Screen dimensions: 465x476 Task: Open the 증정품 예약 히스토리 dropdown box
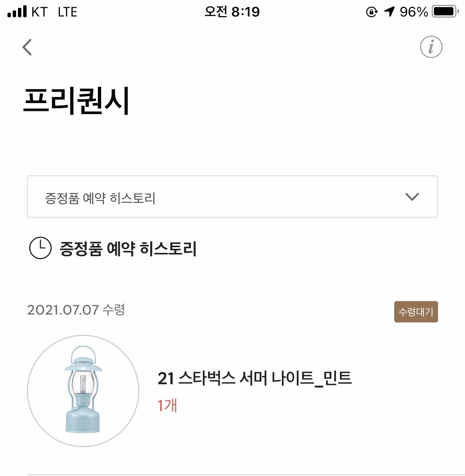(232, 197)
